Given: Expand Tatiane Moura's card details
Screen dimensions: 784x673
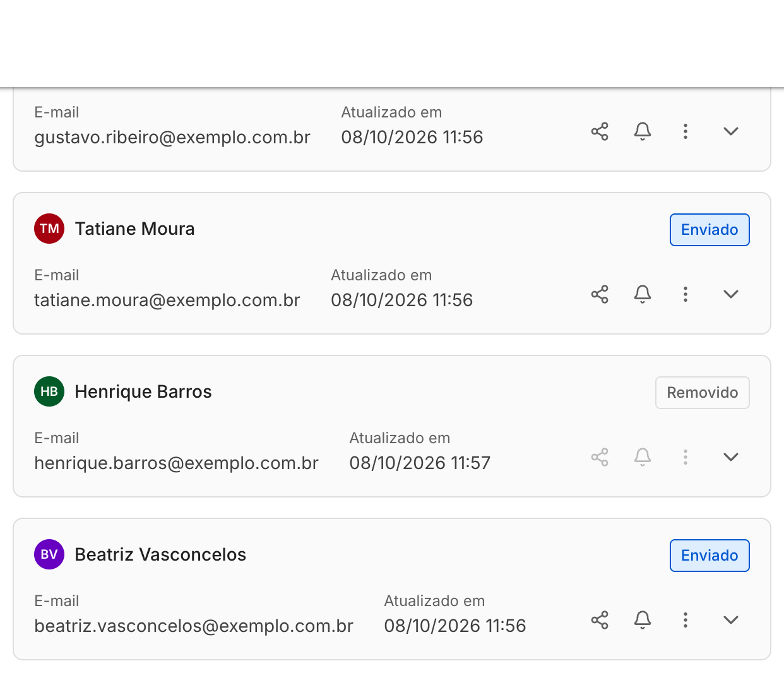Looking at the screenshot, I should tap(731, 294).
